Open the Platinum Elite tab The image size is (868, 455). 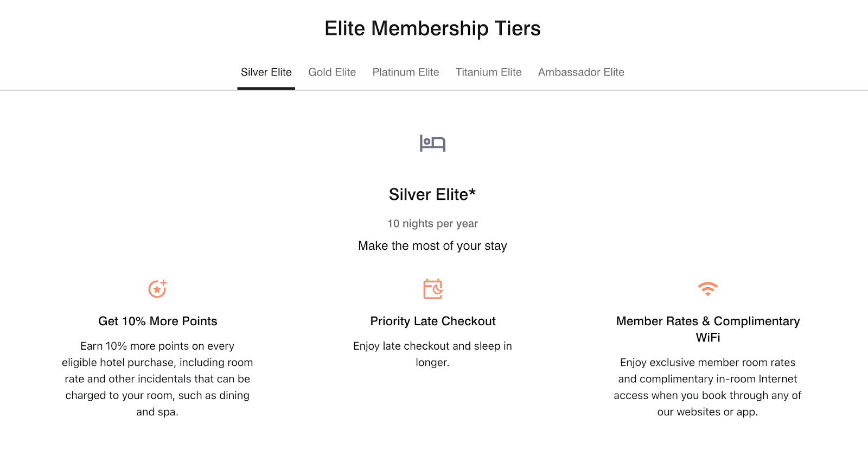[x=406, y=72]
